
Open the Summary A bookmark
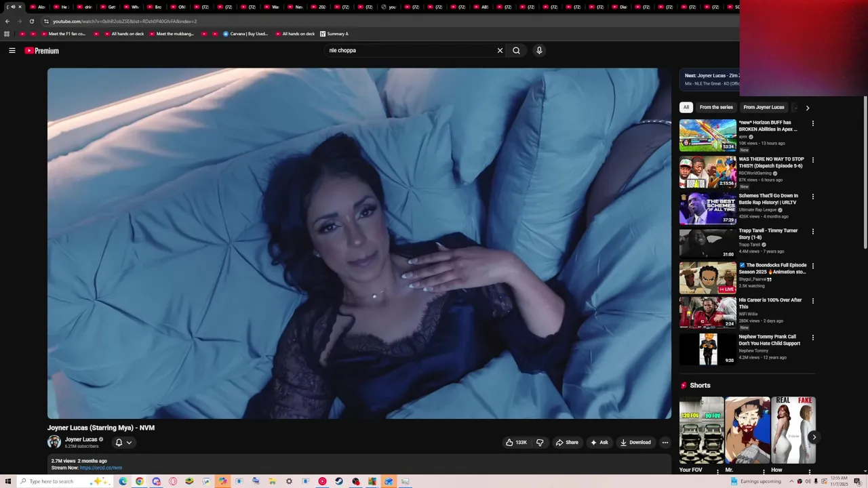[x=334, y=34]
